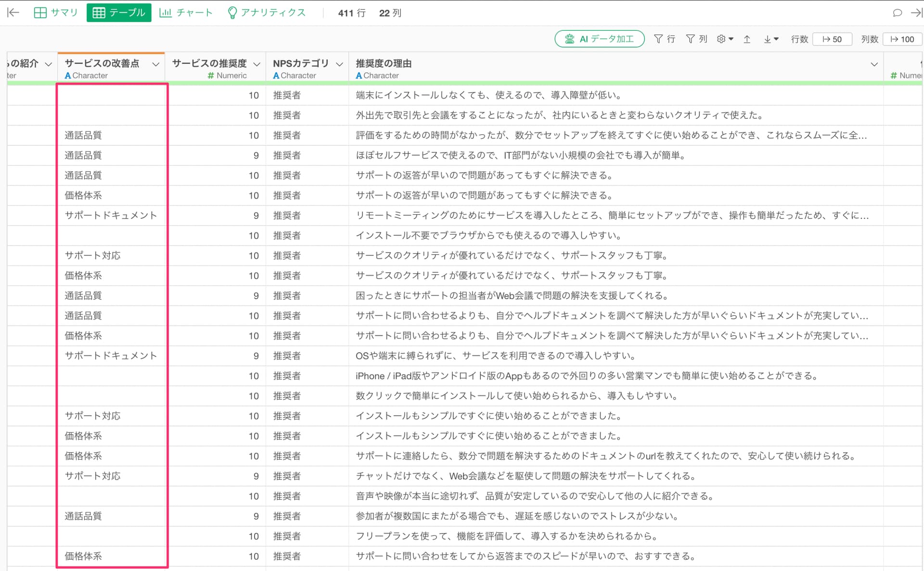Viewport: 924px width, 571px height.
Task: Open the download arrow dropdown
Action: pos(771,39)
